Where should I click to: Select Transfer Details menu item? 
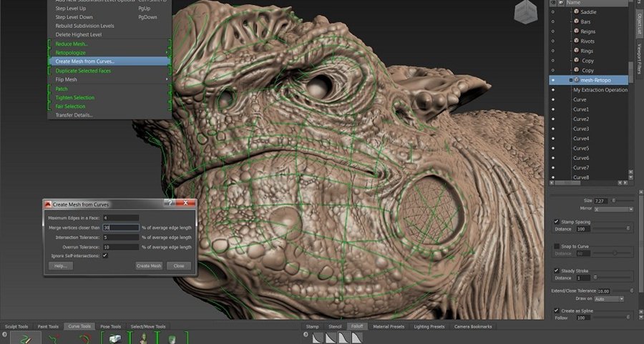pyautogui.click(x=109, y=115)
